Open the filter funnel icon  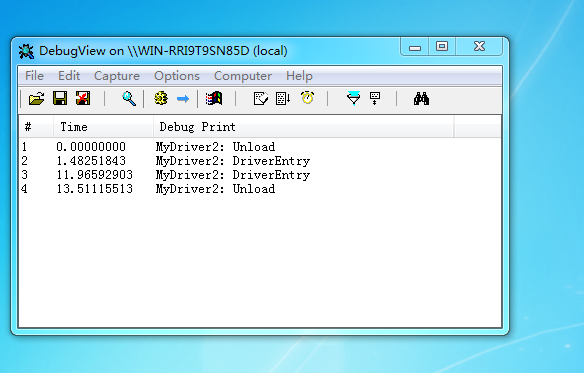[353, 98]
